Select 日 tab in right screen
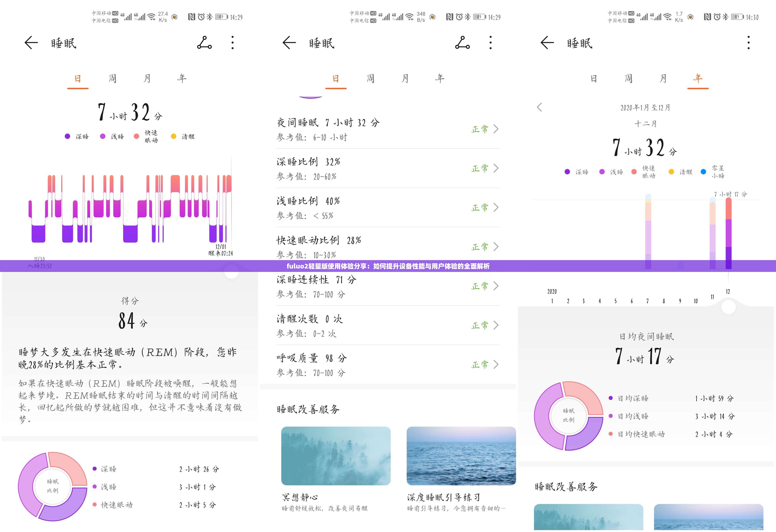Image resolution: width=776 pixels, height=532 pixels. 594,79
